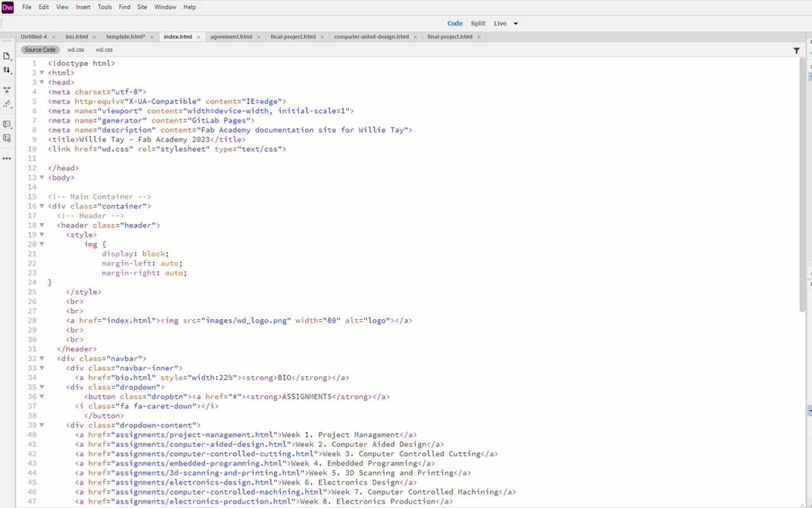This screenshot has height=508, width=812.
Task: Click the Format Source Code icon
Action: [7, 104]
